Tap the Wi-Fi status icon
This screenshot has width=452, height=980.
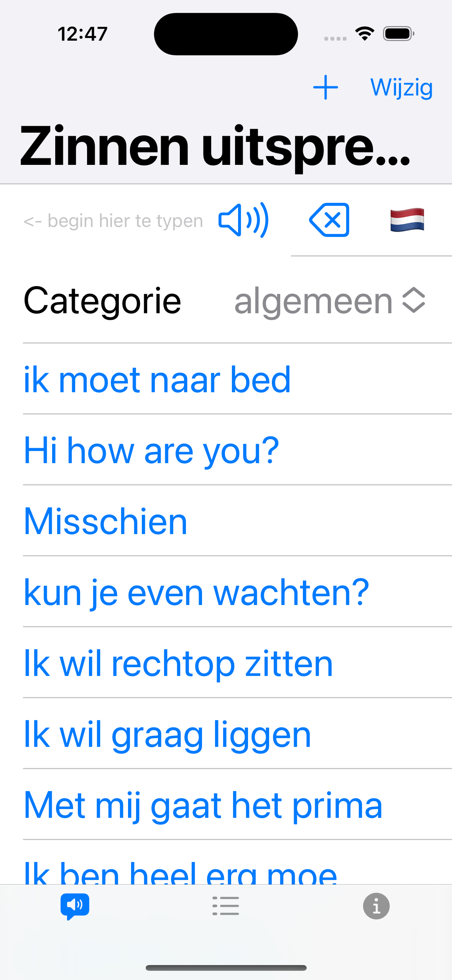coord(365,34)
